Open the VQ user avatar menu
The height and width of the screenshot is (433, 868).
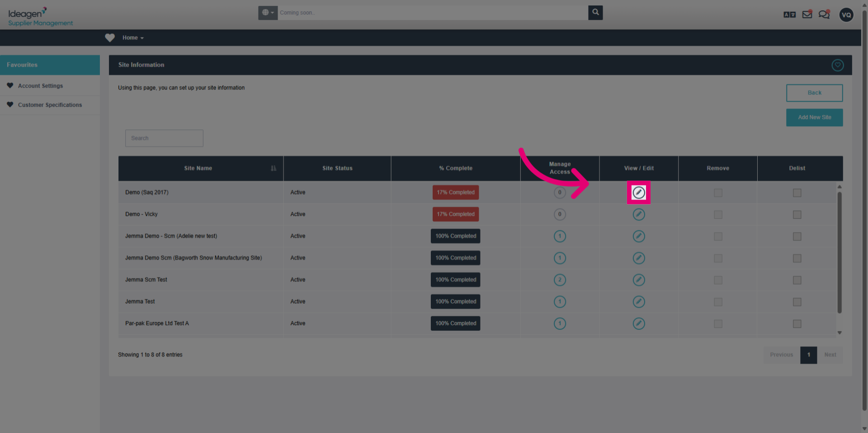click(x=846, y=15)
